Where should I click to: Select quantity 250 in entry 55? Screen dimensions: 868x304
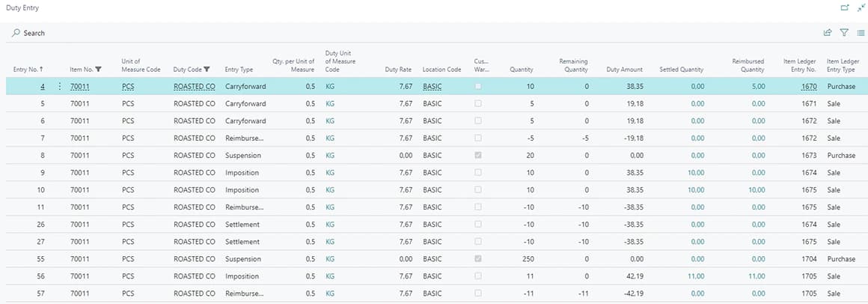528,259
